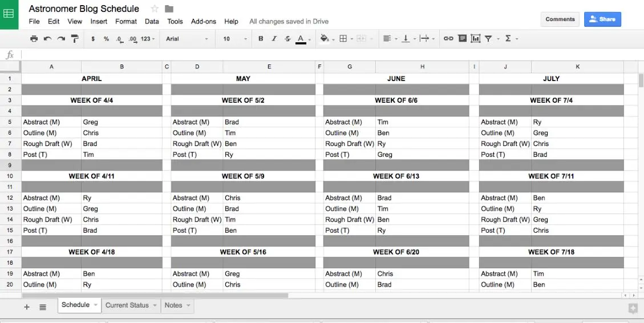Screen dimensions: 644x323
Task: Toggle bold formatting
Action: [x=260, y=39]
